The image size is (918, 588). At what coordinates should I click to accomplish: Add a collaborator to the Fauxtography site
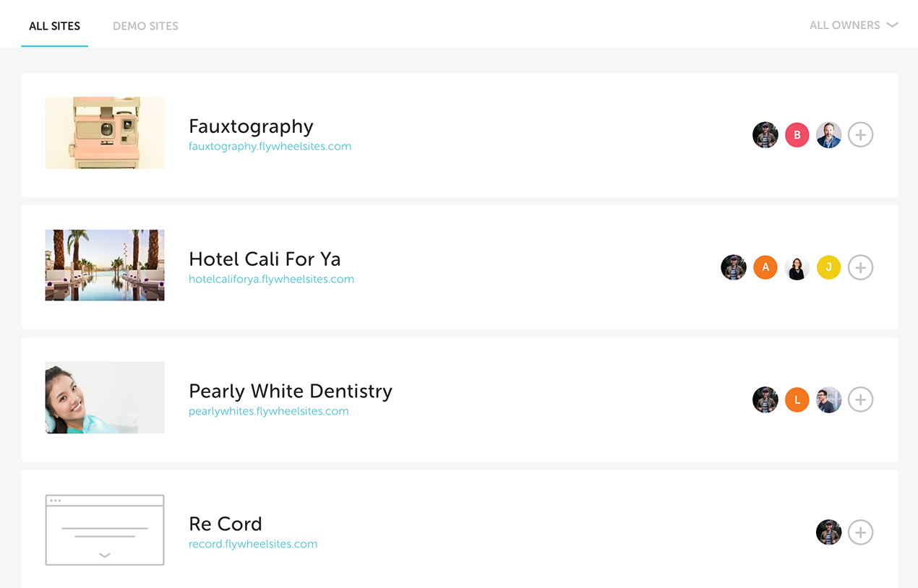(x=860, y=135)
